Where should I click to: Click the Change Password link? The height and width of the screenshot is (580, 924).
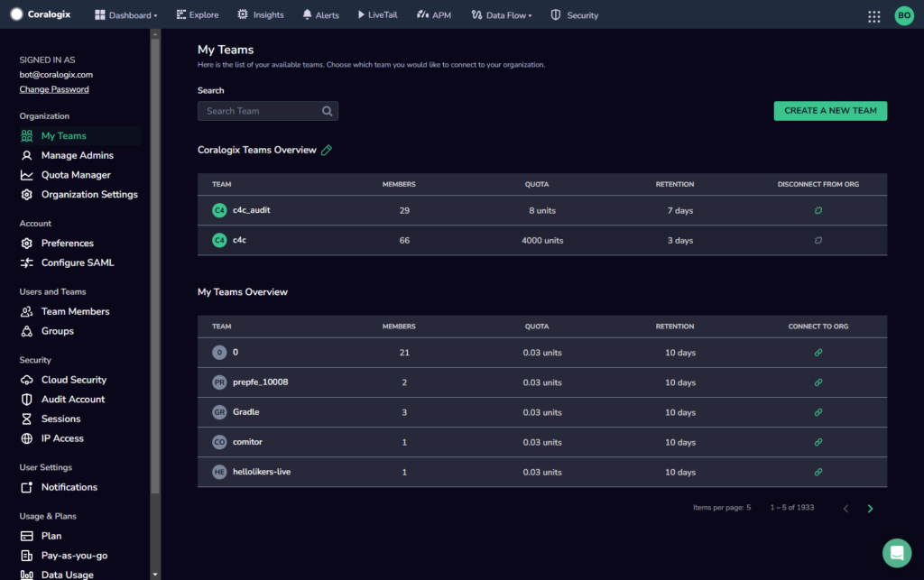(54, 89)
